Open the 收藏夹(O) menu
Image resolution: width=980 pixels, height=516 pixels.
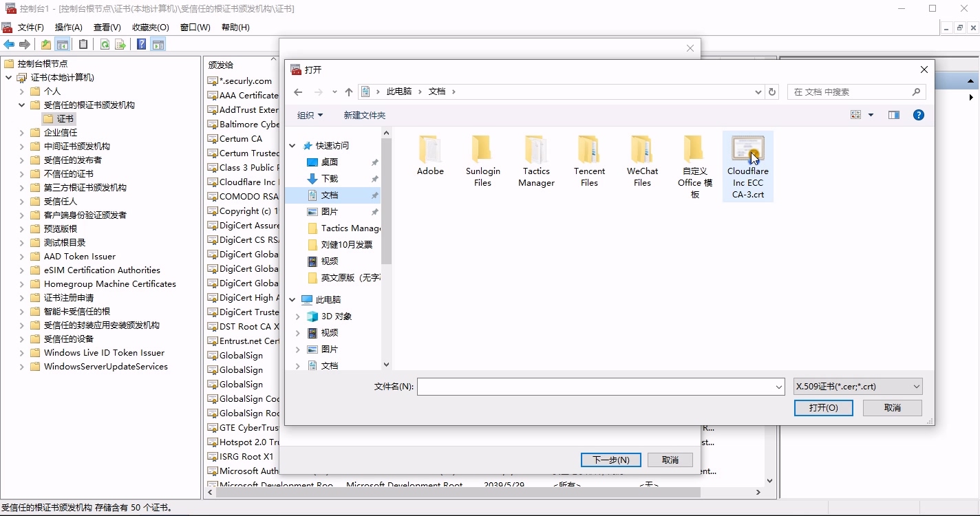tap(150, 28)
